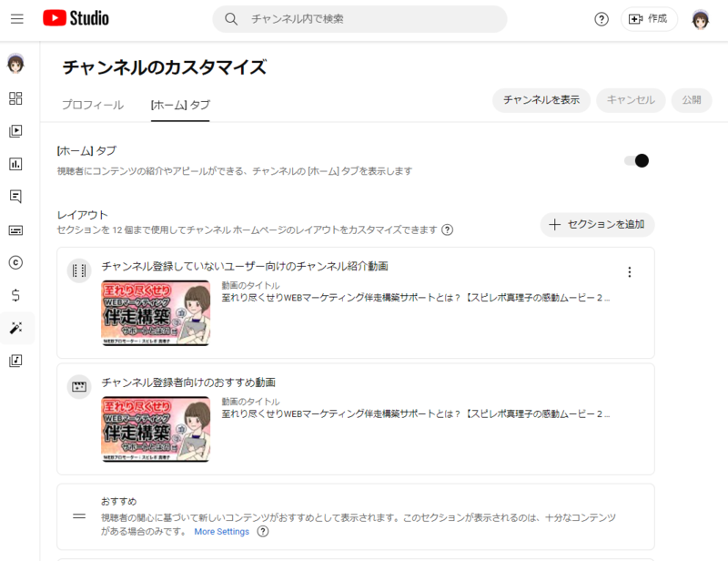The height and width of the screenshot is (561, 728).
Task: Click the チャンネル内で検索 search field
Action: (364, 19)
